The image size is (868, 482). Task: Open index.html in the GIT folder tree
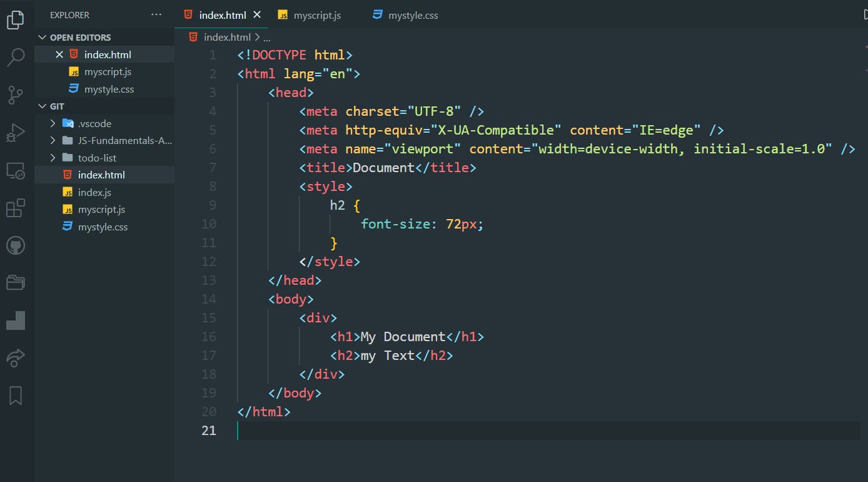click(x=104, y=175)
